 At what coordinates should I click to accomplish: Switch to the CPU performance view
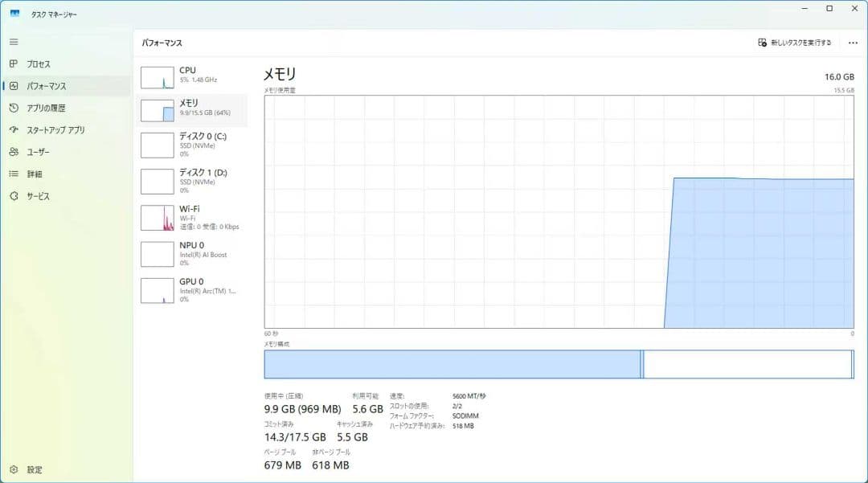tap(193, 76)
